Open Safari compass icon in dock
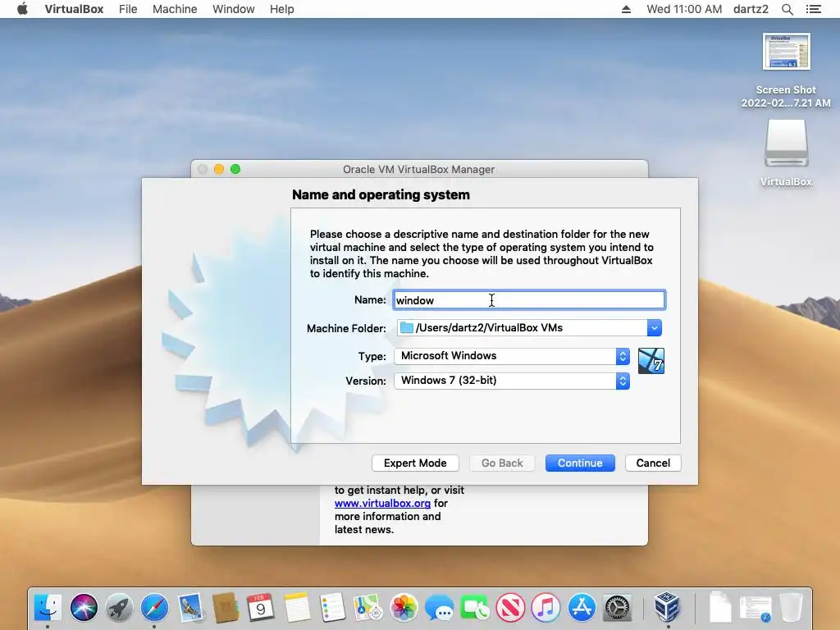This screenshot has height=630, width=840. coord(154,608)
